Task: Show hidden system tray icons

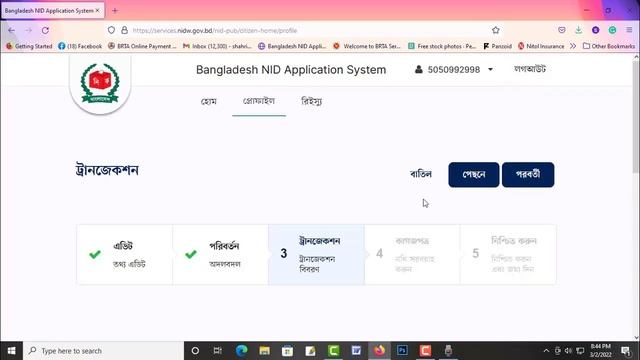Action: [546, 351]
